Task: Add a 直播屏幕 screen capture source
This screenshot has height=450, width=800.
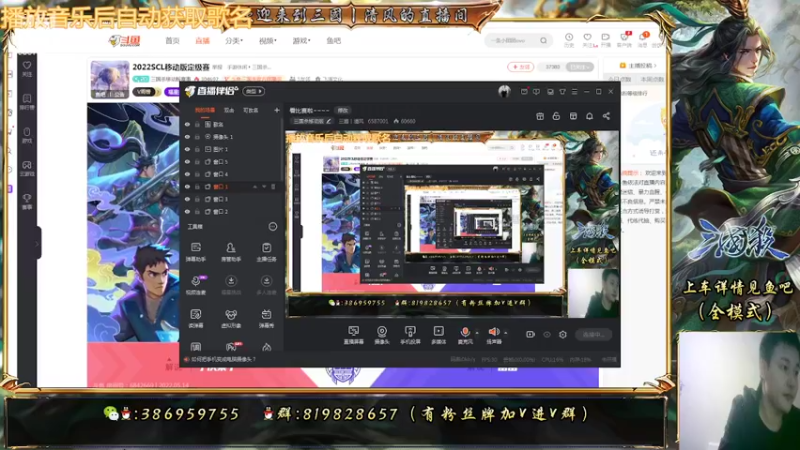Action: click(353, 335)
